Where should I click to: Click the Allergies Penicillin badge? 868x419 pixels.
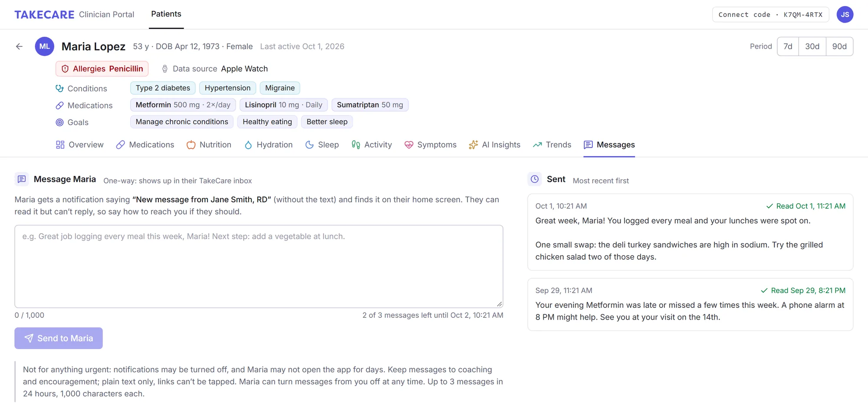point(102,69)
